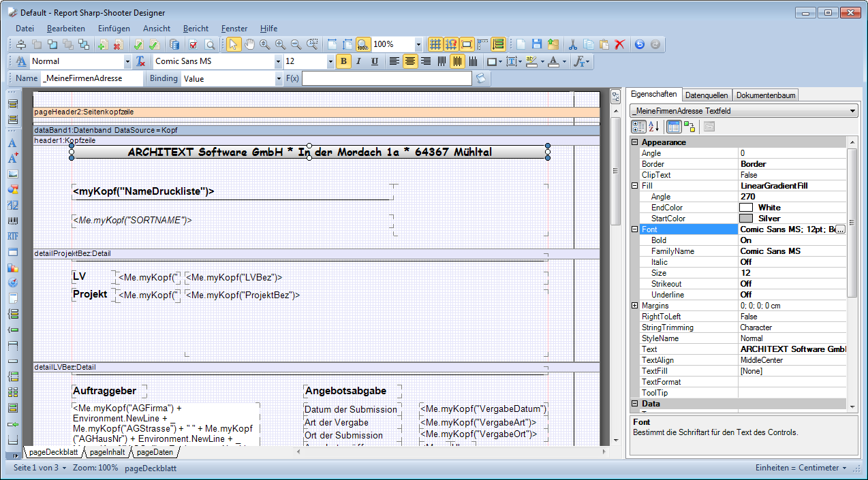Click the zoom to 100% icon
This screenshot has width=868, height=480.
[x=363, y=44]
